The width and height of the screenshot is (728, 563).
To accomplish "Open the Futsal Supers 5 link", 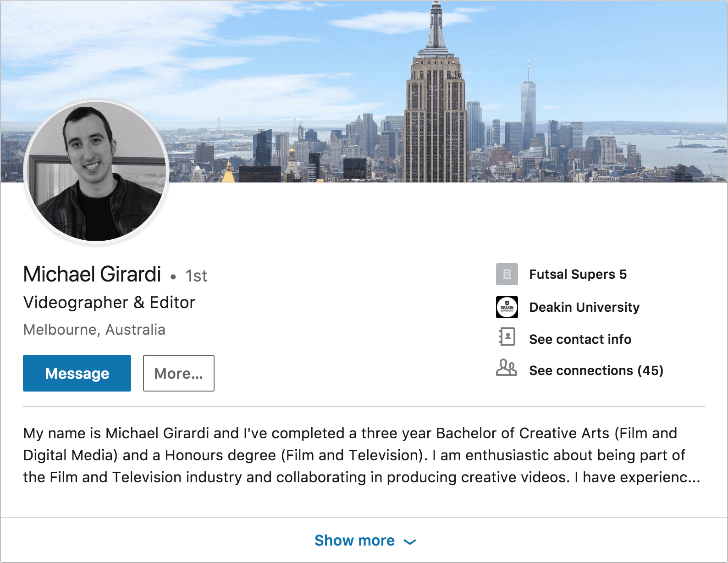I will (x=578, y=274).
